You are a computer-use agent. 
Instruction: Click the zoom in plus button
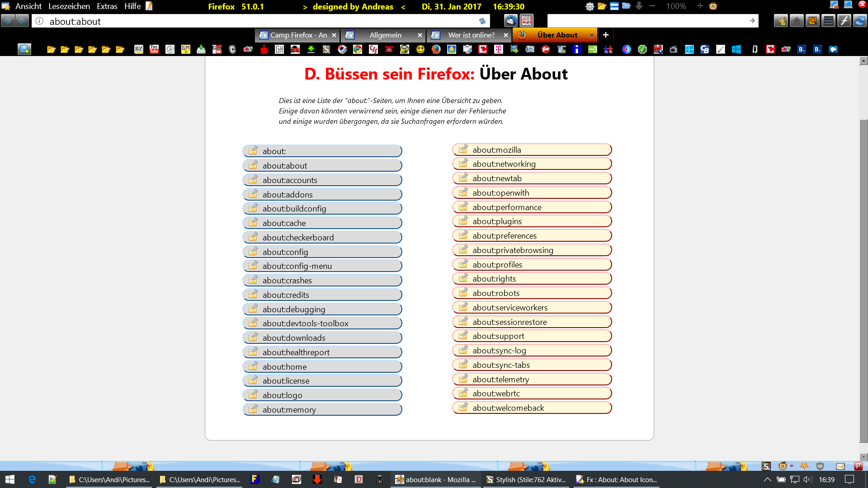click(x=700, y=6)
